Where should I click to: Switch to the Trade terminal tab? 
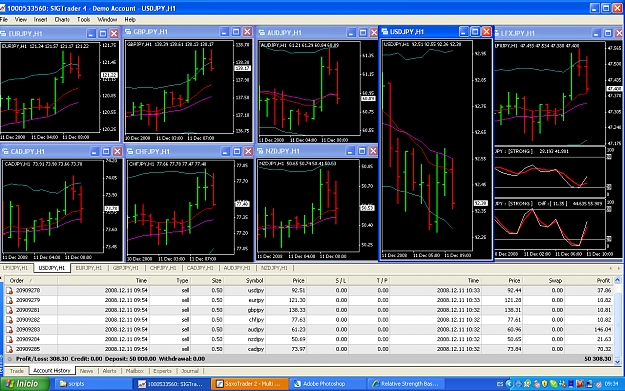[17, 371]
